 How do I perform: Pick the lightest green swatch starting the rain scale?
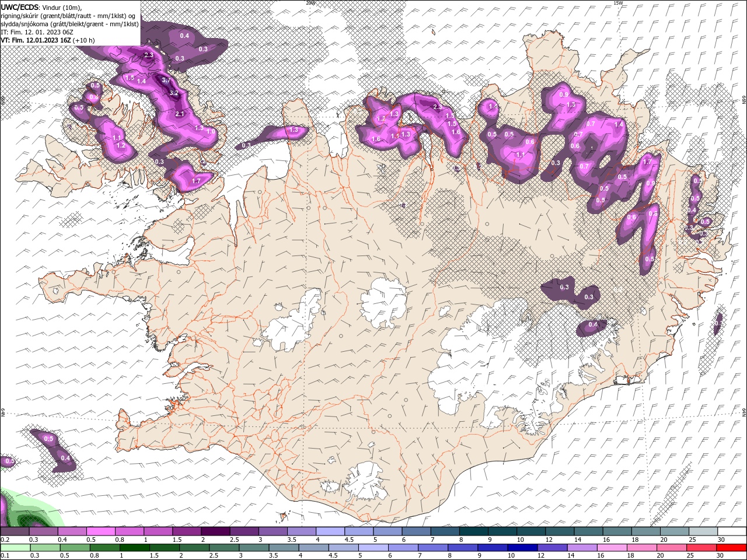15,548
